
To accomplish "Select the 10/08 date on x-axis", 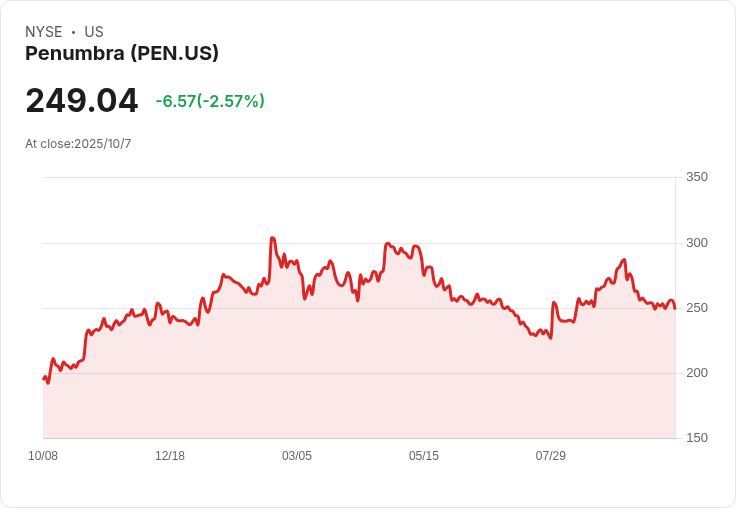I will coord(43,456).
